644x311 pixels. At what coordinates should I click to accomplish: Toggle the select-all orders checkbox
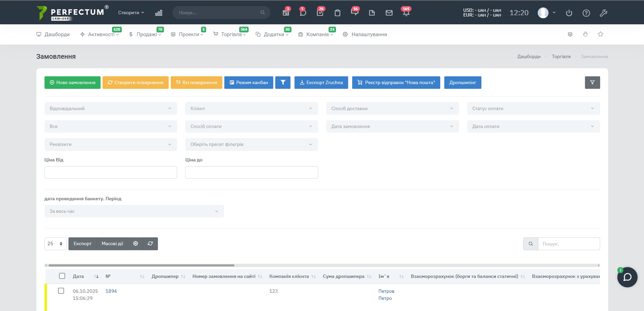[x=62, y=276]
